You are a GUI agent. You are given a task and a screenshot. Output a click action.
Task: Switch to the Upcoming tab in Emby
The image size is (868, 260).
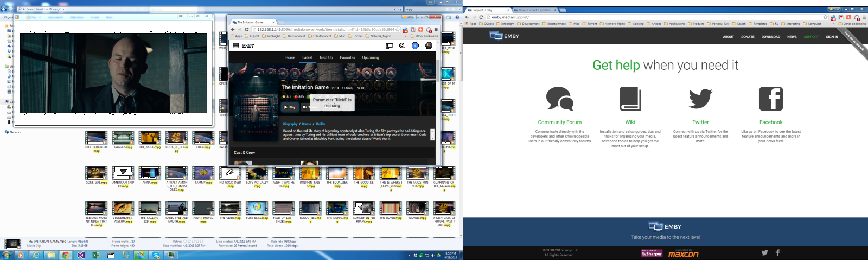[x=371, y=57]
